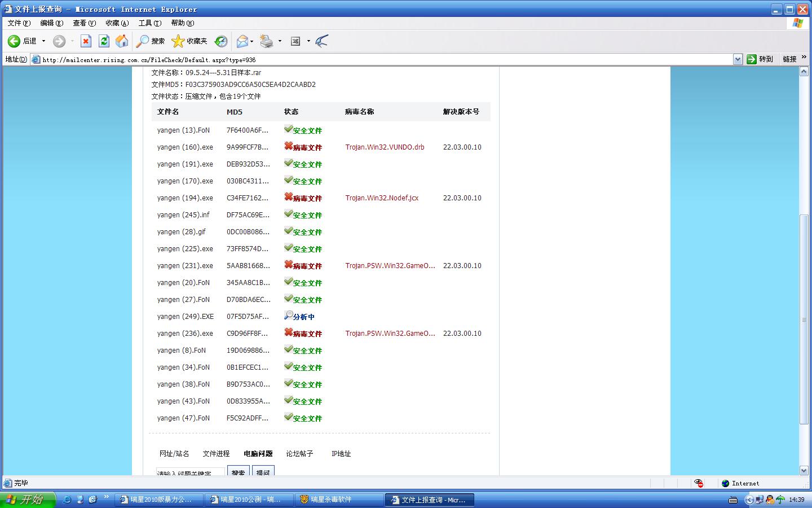
Task: Show browsing History with the clock icon
Action: coord(221,41)
